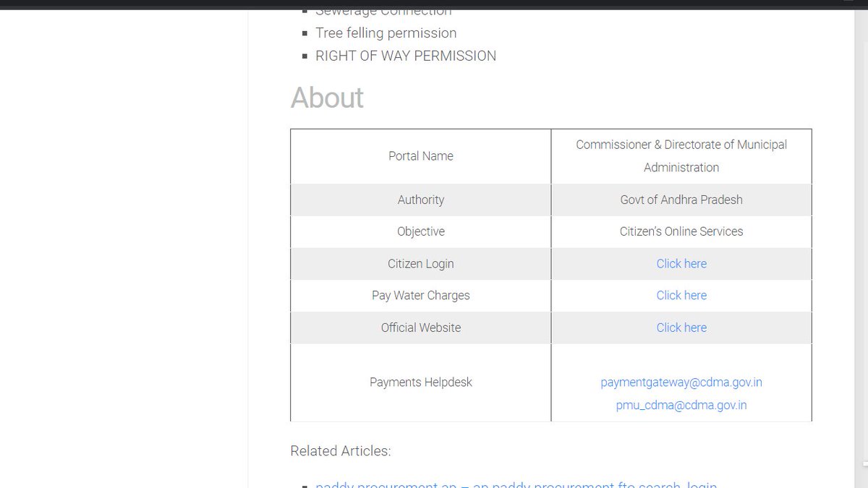Viewport: 868px width, 488px height.
Task: Select the 'Portal Name' table cell
Action: [421, 156]
